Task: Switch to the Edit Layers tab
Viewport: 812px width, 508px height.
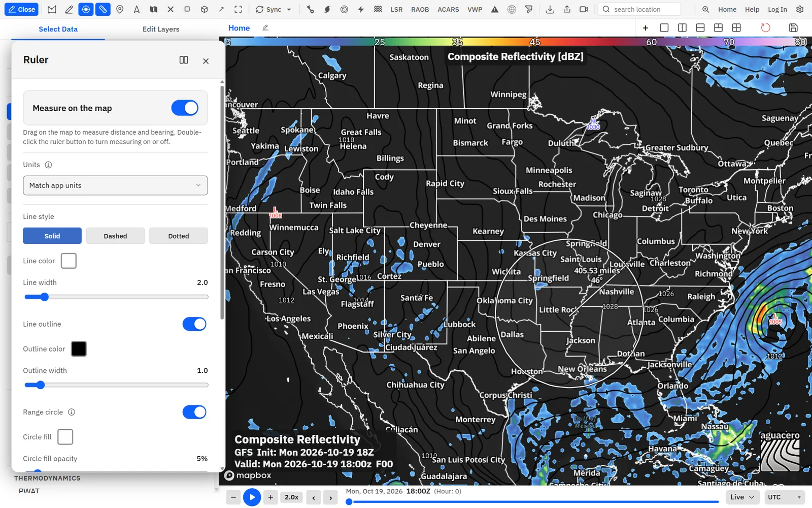Action: click(x=161, y=29)
